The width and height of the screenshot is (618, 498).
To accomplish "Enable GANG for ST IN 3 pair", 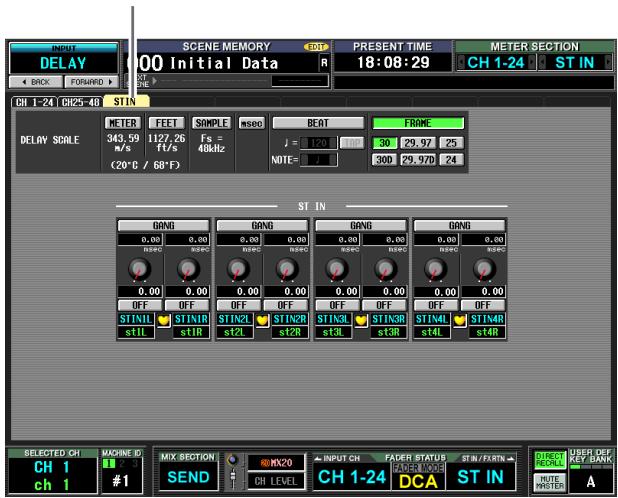I will [x=361, y=225].
